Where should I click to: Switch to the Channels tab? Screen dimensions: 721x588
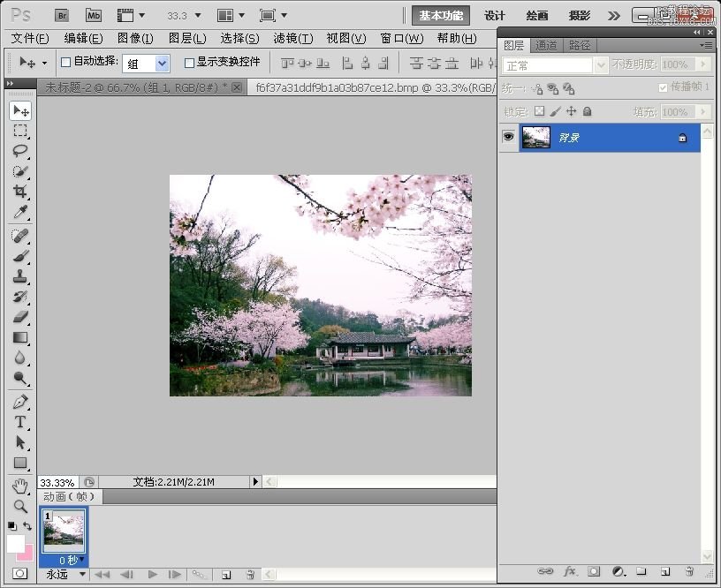(x=546, y=46)
